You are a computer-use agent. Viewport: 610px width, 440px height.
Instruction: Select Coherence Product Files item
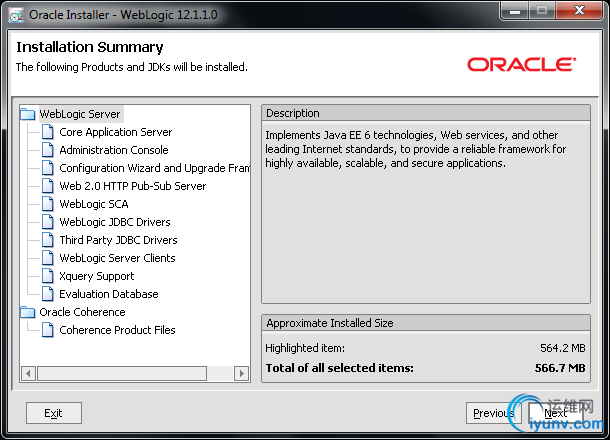[117, 330]
